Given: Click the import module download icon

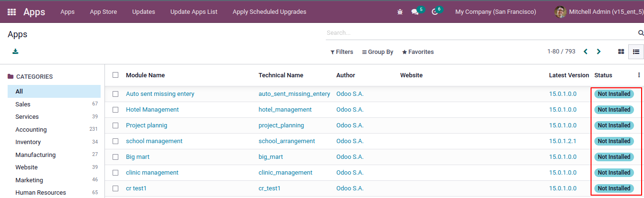Looking at the screenshot, I should [15, 52].
